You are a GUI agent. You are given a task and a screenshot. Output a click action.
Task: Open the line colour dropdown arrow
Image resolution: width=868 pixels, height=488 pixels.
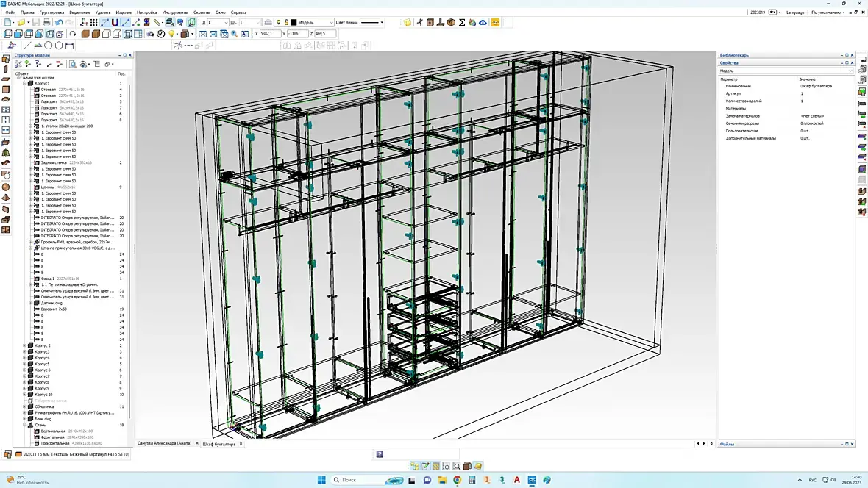coord(382,22)
